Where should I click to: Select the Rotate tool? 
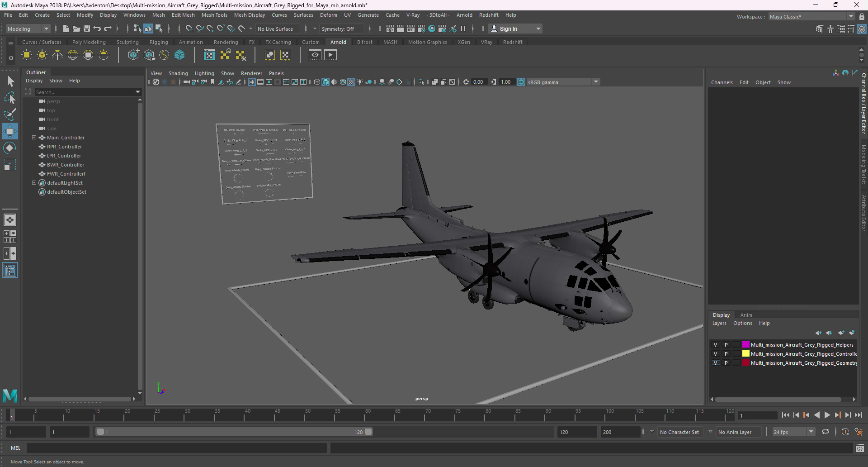pos(9,148)
